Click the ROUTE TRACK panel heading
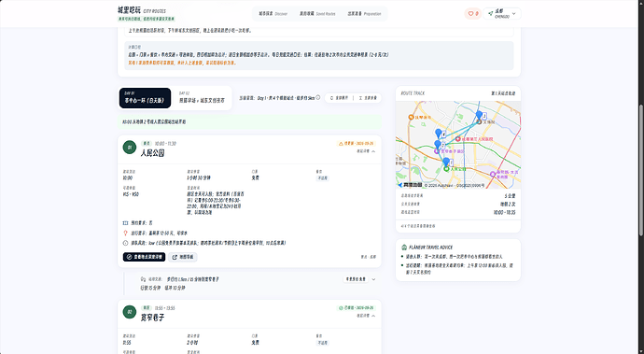This screenshot has width=644, height=354. coord(413,93)
